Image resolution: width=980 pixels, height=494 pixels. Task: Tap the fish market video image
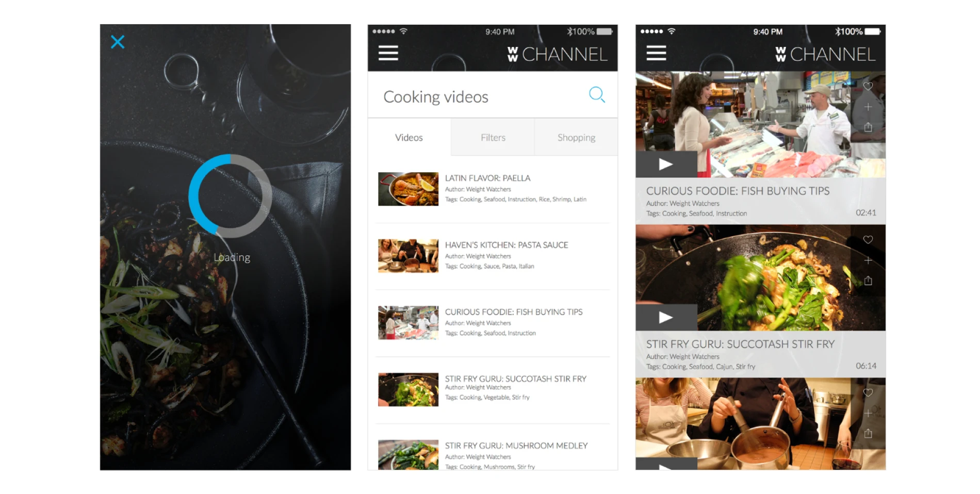(x=760, y=124)
